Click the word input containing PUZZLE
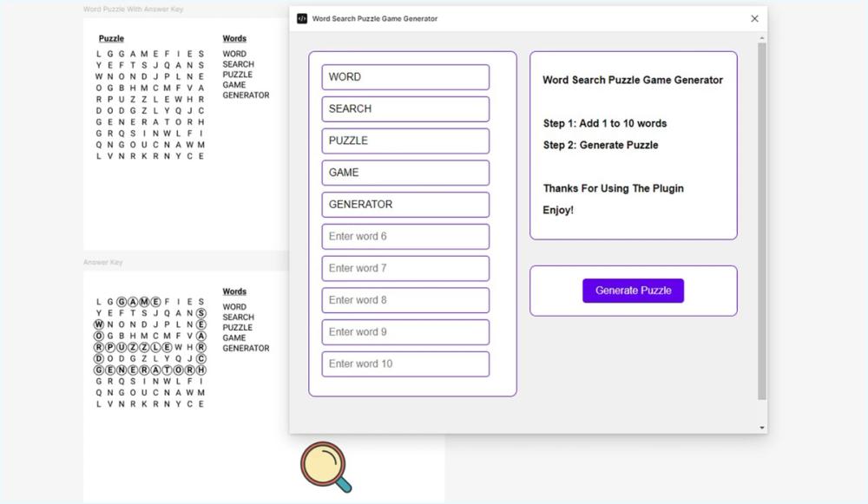Viewport: 868px width, 504px height. click(404, 141)
